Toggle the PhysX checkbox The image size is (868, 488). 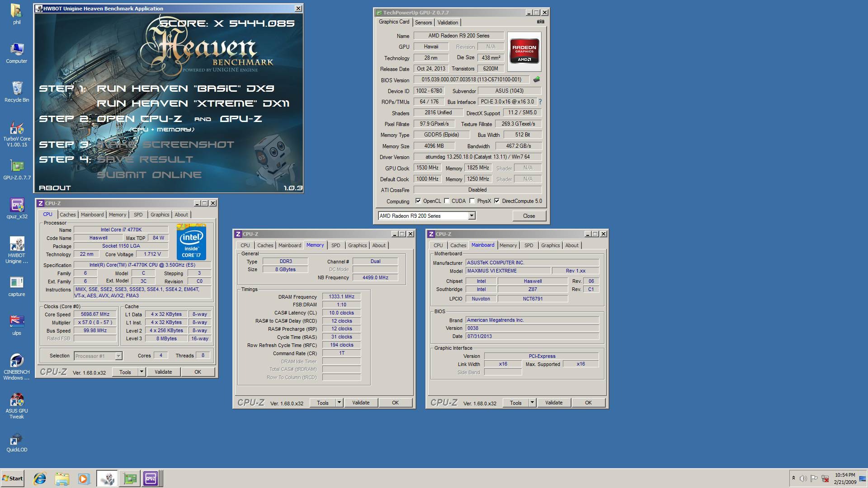pos(472,201)
